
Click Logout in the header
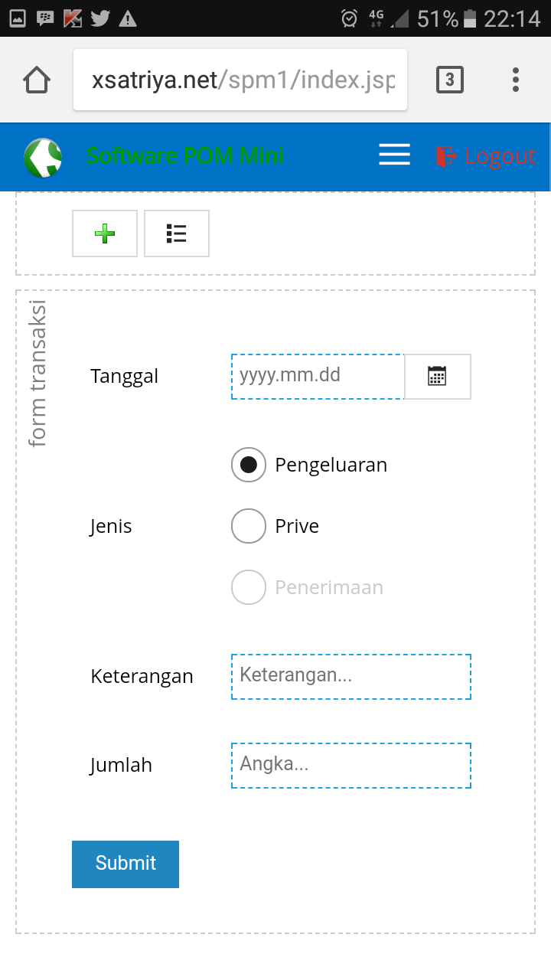485,156
